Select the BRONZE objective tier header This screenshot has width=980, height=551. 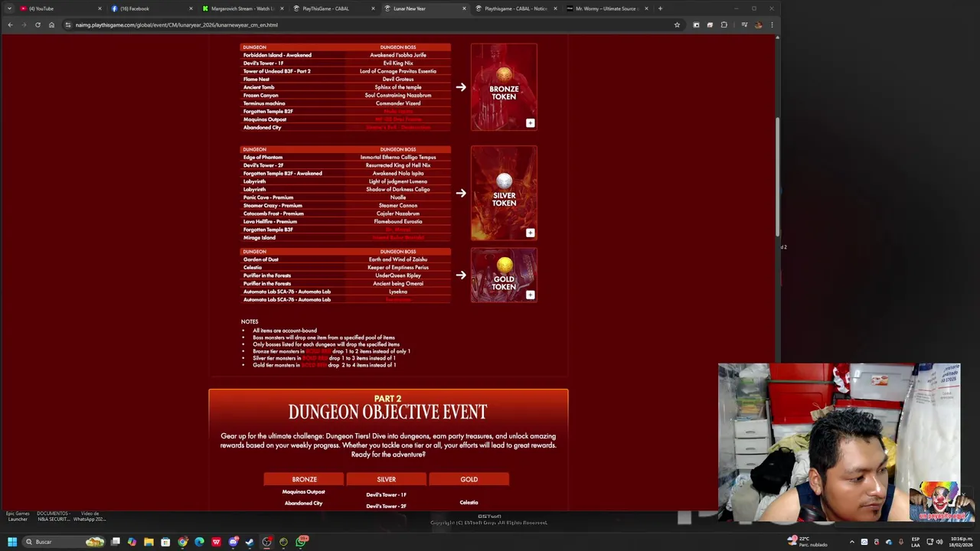[x=304, y=479]
